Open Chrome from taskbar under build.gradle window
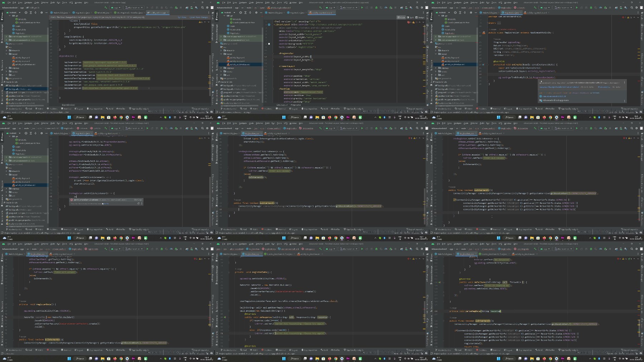This screenshot has width=644, height=362. (x=121, y=117)
